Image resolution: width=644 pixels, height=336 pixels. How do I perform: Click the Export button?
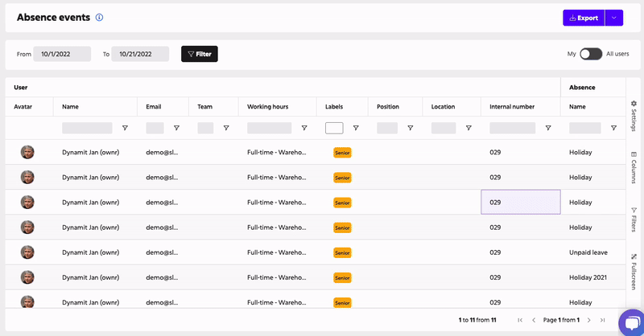tap(584, 18)
